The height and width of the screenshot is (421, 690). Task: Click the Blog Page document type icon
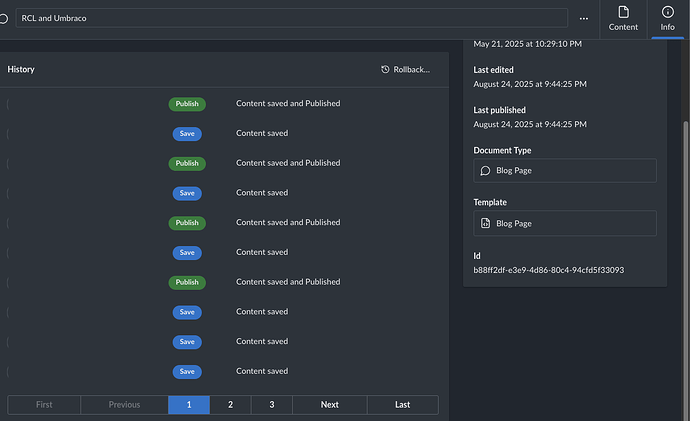(485, 171)
